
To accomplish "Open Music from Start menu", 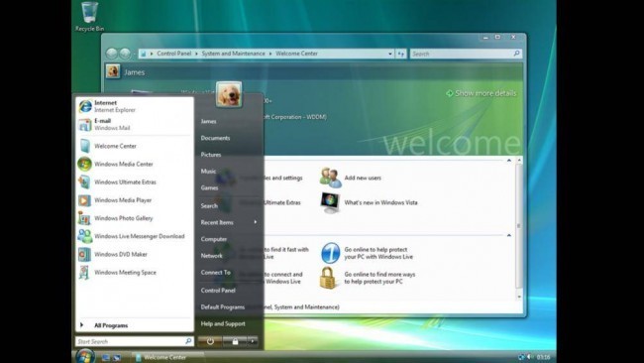I will [208, 171].
